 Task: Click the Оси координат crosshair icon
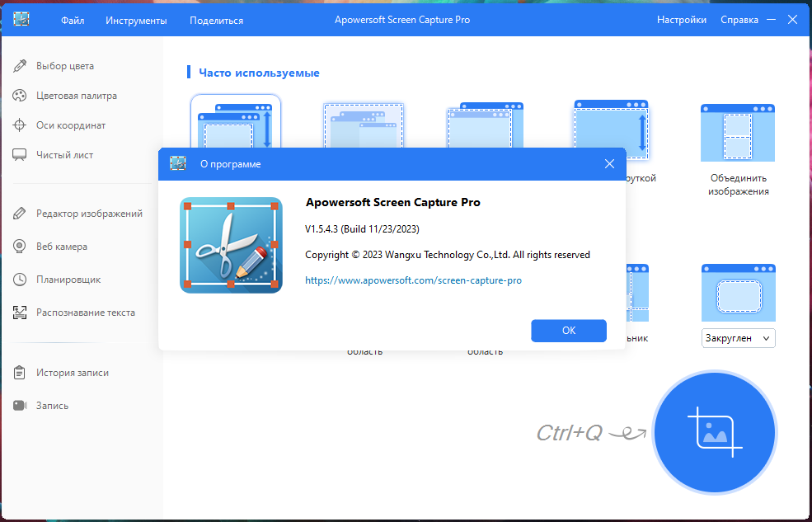tap(20, 125)
